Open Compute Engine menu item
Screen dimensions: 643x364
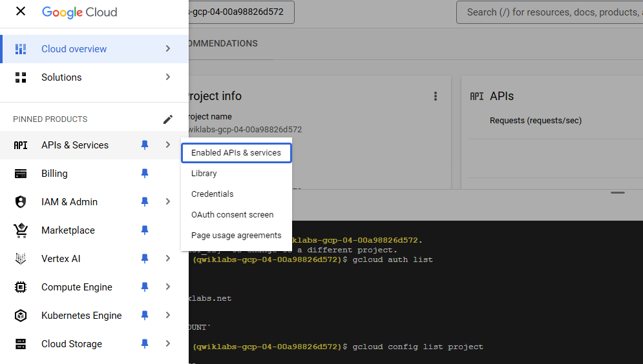[94, 287]
